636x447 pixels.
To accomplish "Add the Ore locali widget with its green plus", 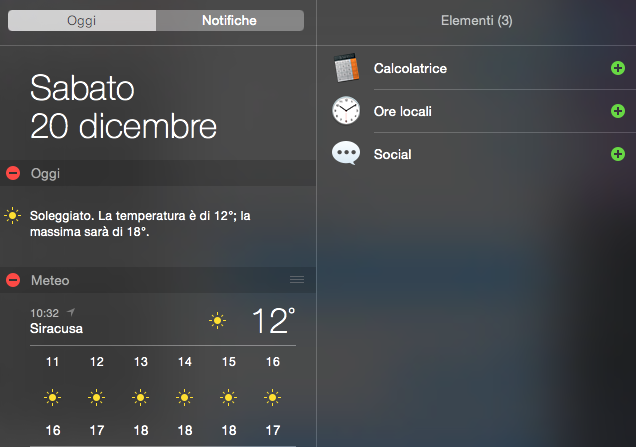I will pyautogui.click(x=618, y=111).
